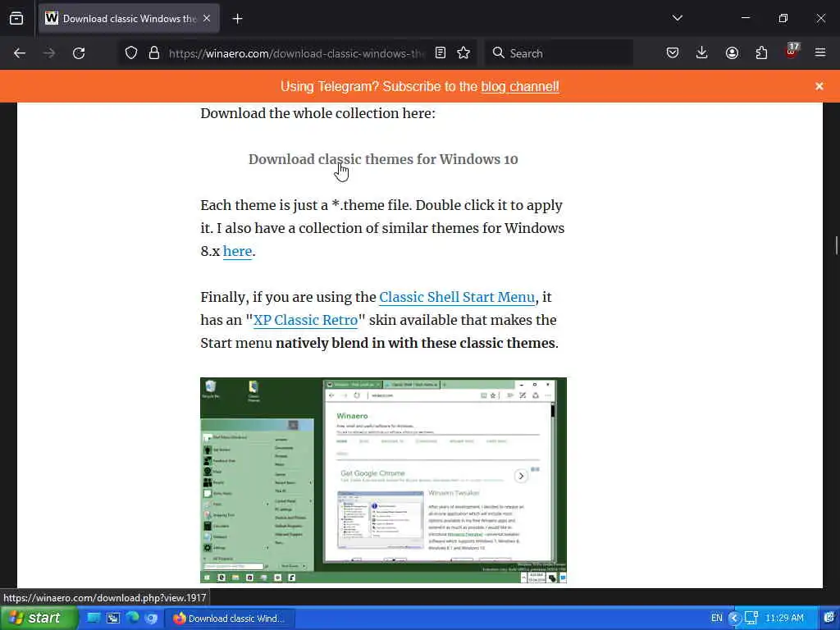Click the page's vertical scrollbar thumb

[836, 245]
